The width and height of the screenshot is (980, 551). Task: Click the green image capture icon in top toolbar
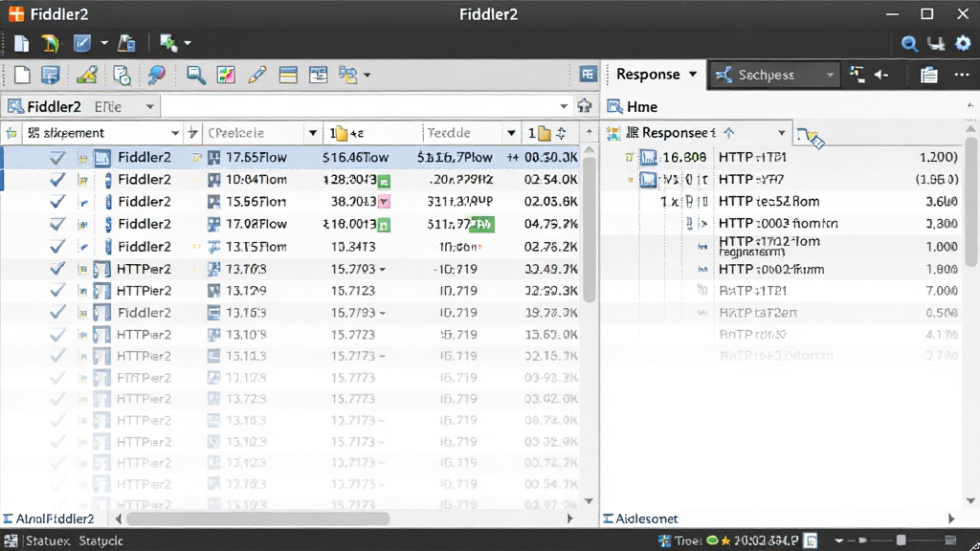point(168,43)
